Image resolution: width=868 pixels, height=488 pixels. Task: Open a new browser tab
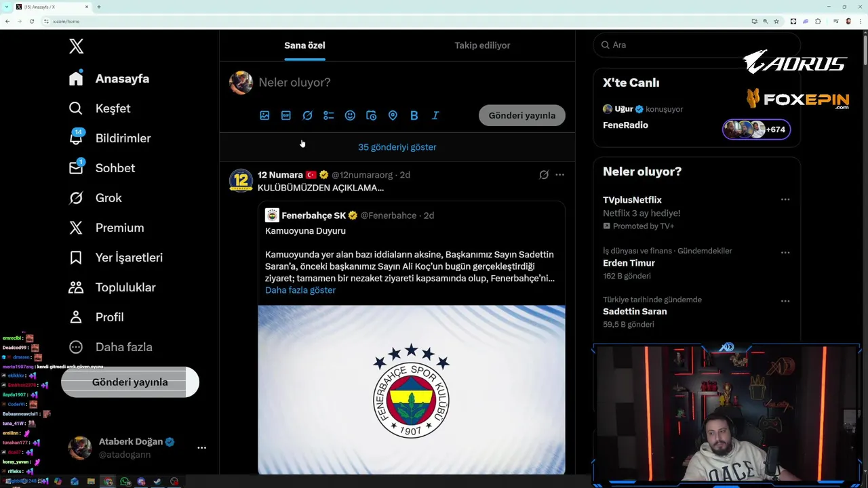point(98,7)
